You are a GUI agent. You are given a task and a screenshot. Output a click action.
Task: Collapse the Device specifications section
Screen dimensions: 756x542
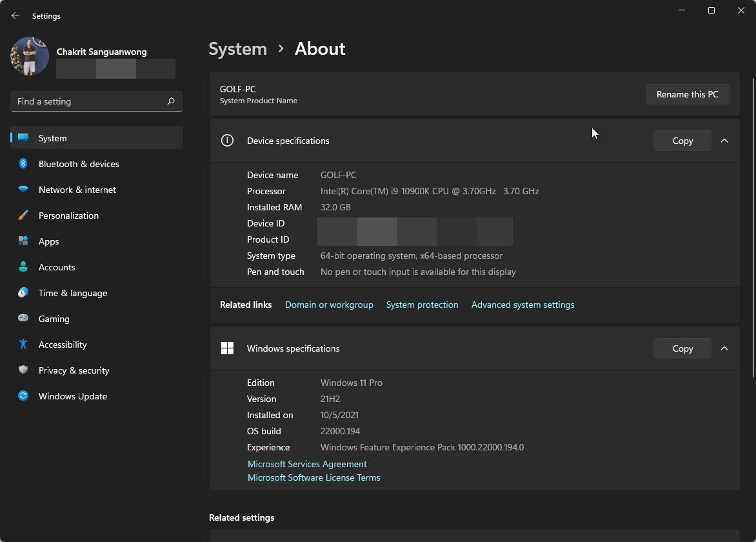tap(724, 141)
